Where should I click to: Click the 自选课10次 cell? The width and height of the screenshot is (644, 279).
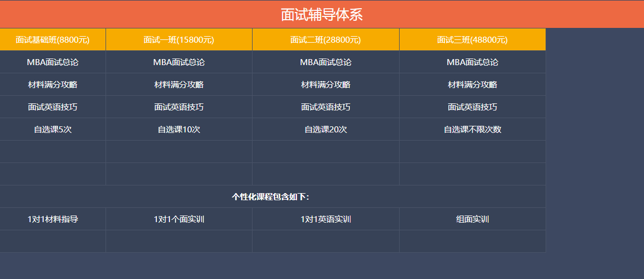[179, 130]
